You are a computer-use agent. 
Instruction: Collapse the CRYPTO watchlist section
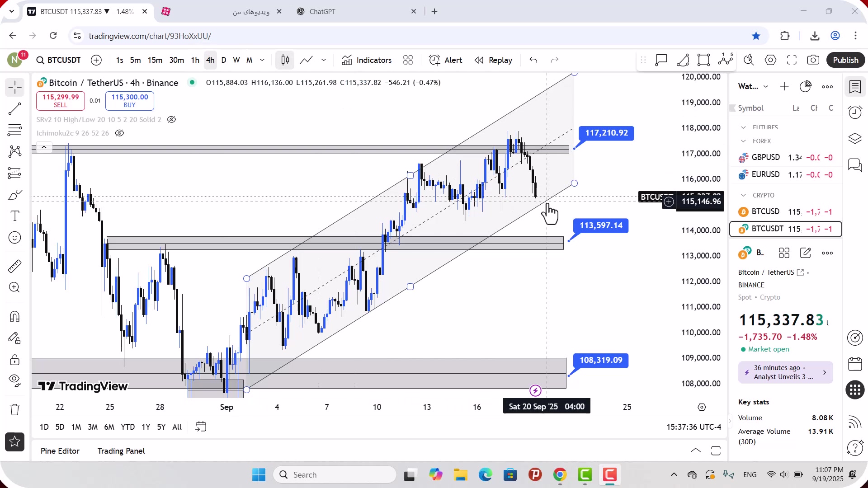(744, 195)
